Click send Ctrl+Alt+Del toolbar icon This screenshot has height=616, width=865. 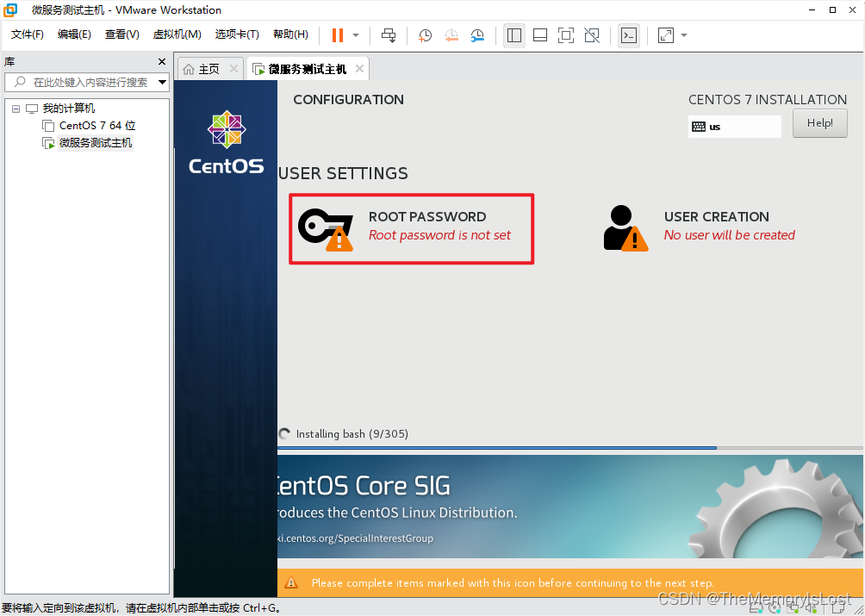tap(389, 35)
